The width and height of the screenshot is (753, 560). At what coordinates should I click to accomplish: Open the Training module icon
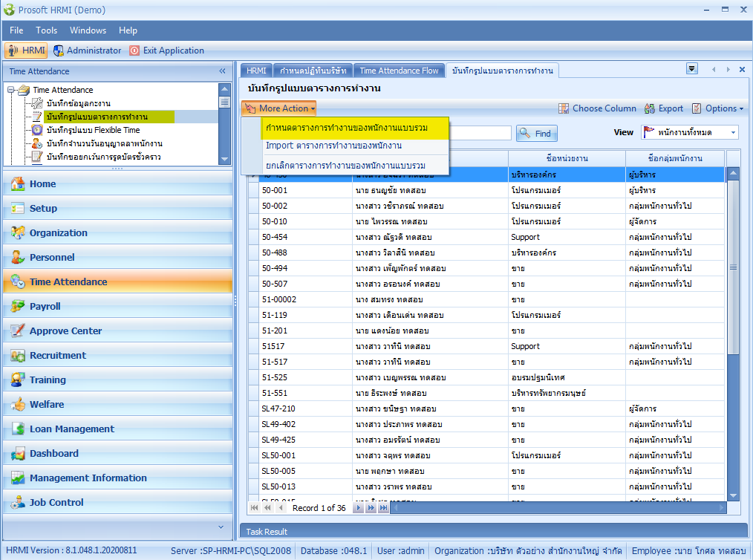pos(18,380)
